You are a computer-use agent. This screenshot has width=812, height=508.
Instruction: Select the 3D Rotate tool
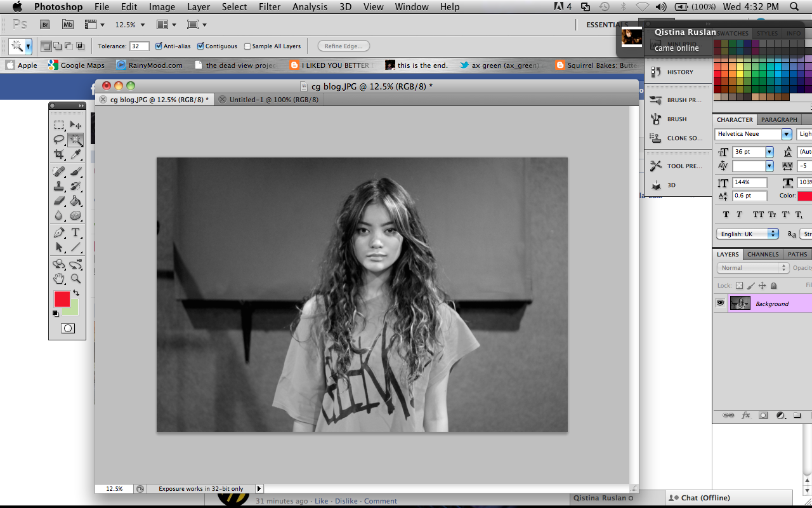[59, 264]
